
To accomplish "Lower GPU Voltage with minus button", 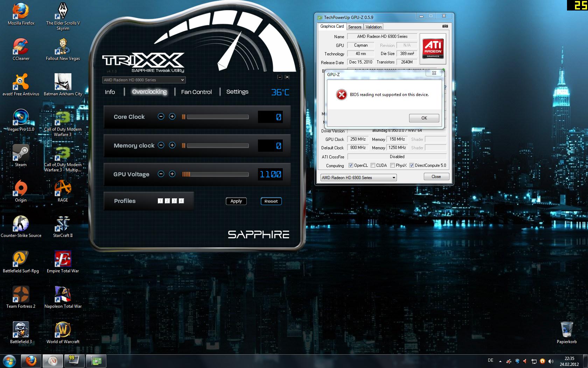I will pyautogui.click(x=161, y=174).
